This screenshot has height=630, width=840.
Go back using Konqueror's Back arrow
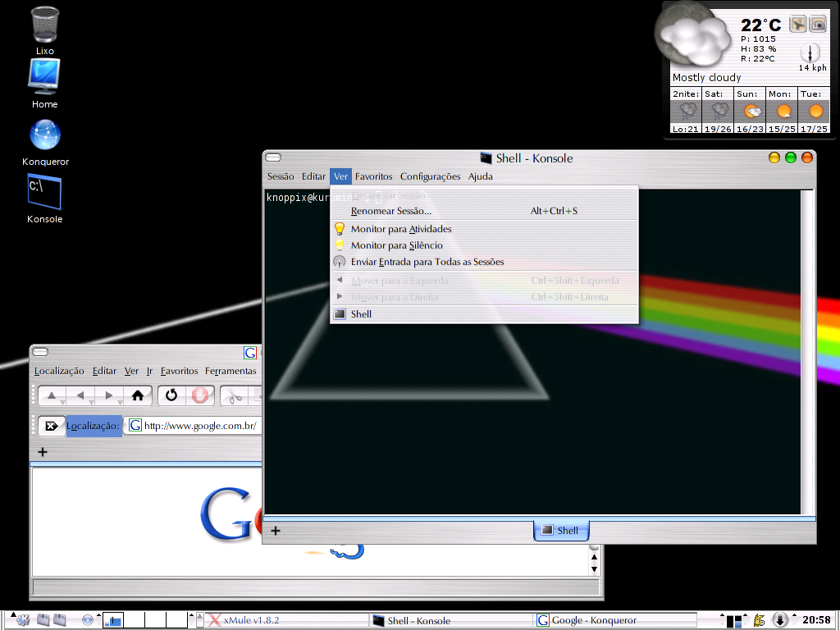coord(80,396)
